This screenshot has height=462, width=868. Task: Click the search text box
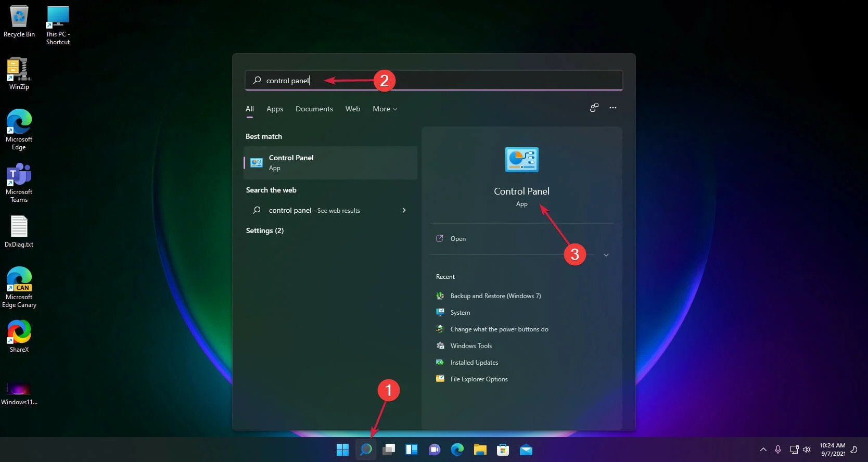point(434,80)
